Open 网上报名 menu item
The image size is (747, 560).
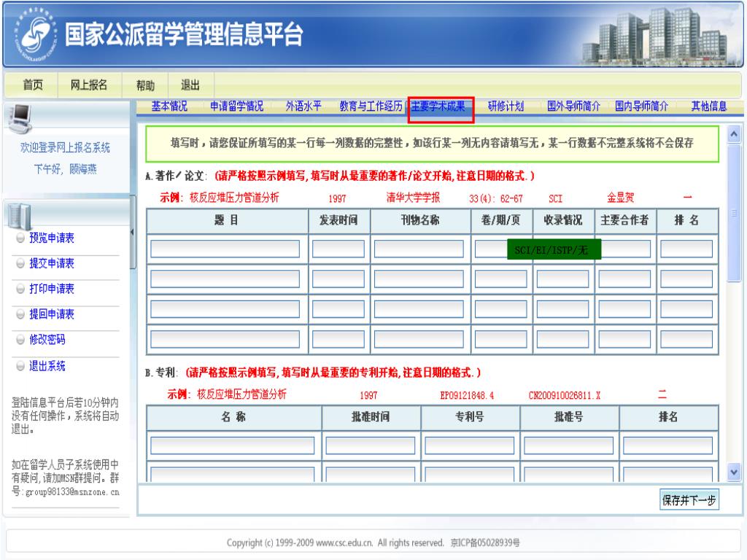click(89, 85)
